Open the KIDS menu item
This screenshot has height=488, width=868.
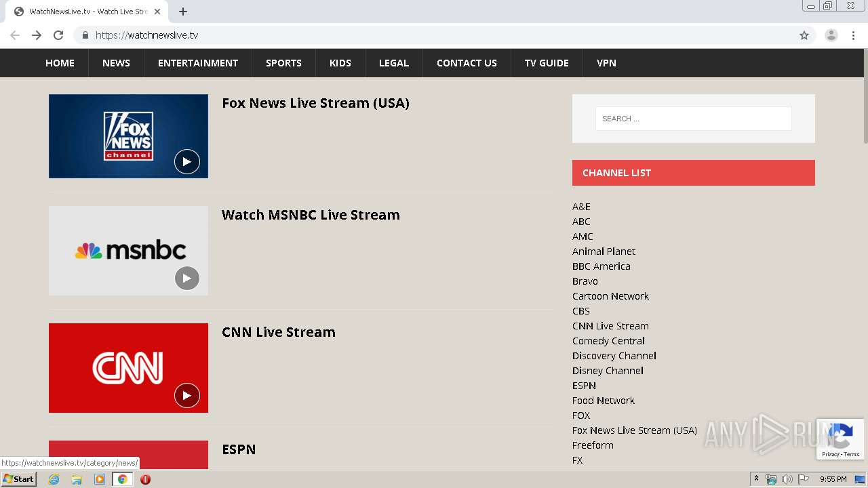click(340, 63)
